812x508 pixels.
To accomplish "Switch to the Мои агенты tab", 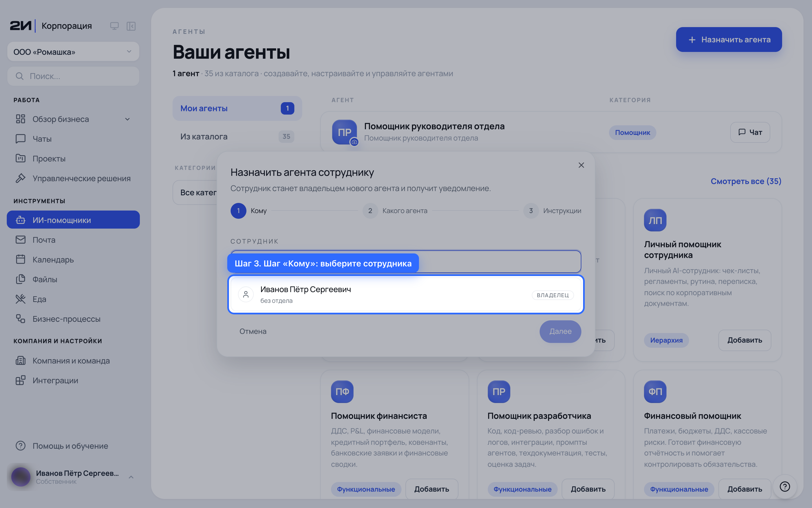I will [237, 109].
